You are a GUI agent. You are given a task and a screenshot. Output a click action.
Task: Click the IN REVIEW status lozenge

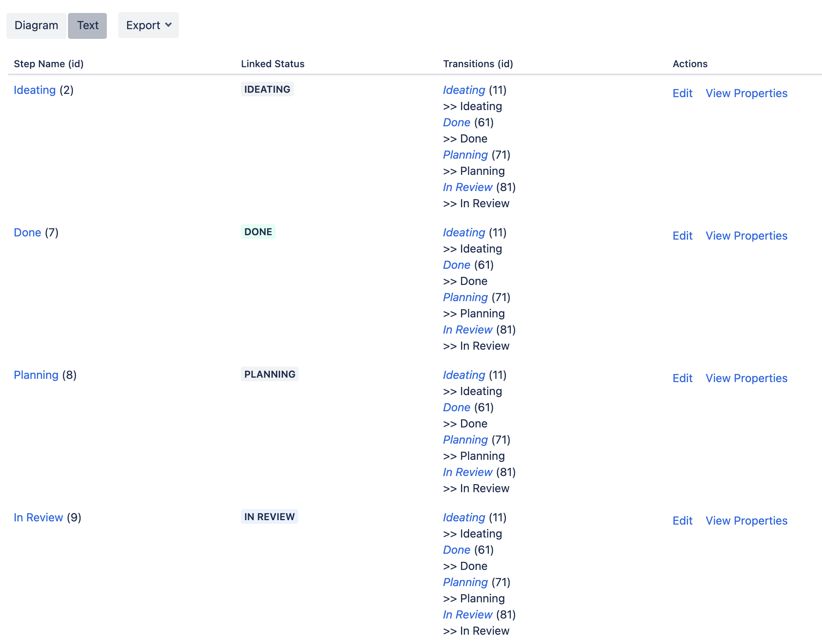point(270,516)
